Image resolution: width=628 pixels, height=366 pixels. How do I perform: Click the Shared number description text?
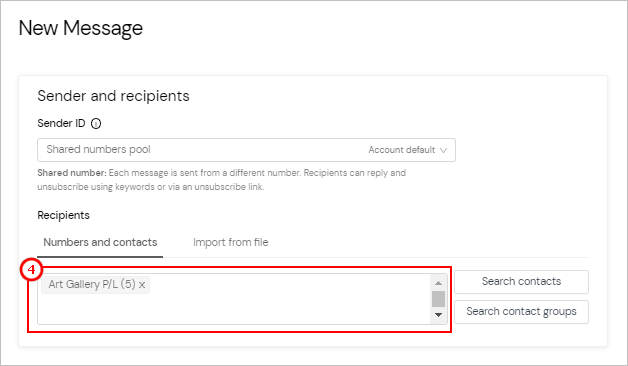coord(221,180)
